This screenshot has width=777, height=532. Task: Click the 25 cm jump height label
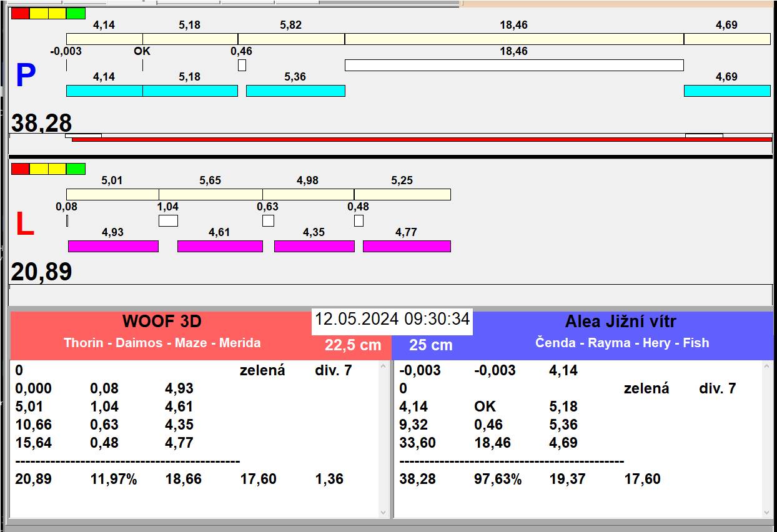click(430, 345)
